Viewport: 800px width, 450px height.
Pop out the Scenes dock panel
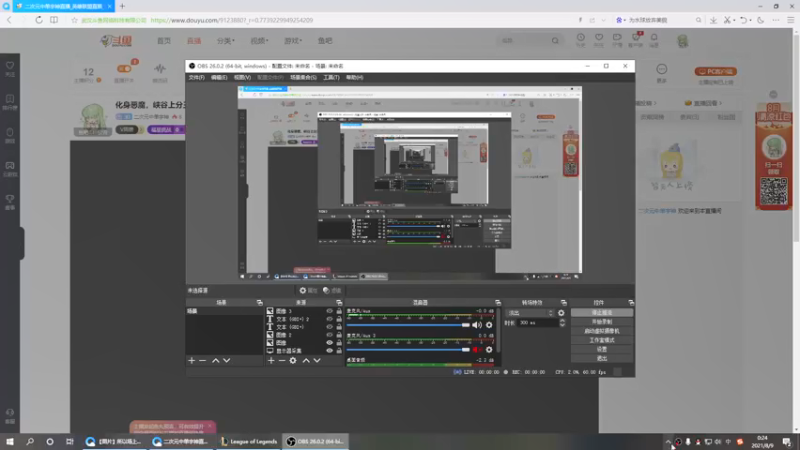click(x=259, y=303)
